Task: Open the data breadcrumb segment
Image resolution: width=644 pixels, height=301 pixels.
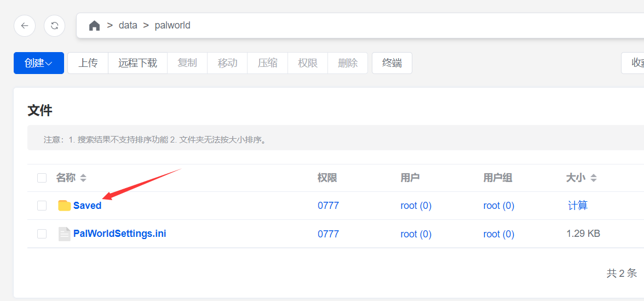Action: [128, 26]
